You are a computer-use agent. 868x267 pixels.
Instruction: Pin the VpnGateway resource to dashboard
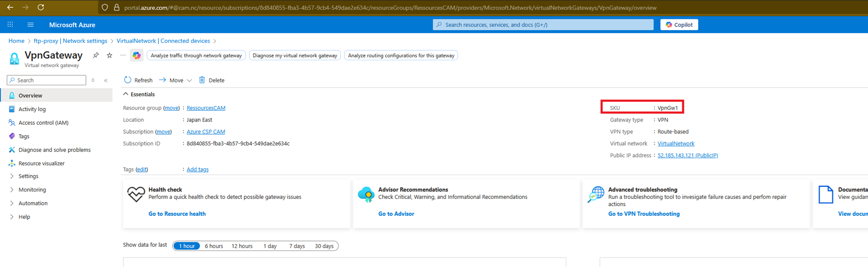pyautogui.click(x=96, y=55)
